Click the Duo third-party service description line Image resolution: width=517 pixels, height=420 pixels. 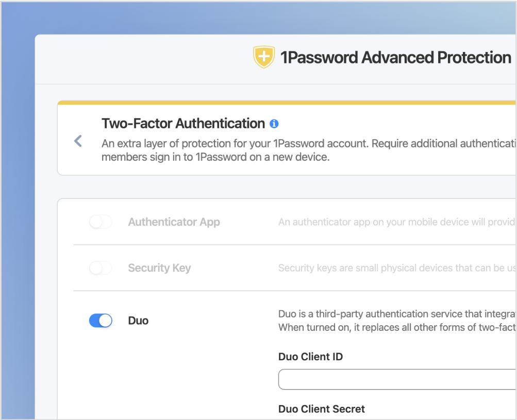point(397,314)
